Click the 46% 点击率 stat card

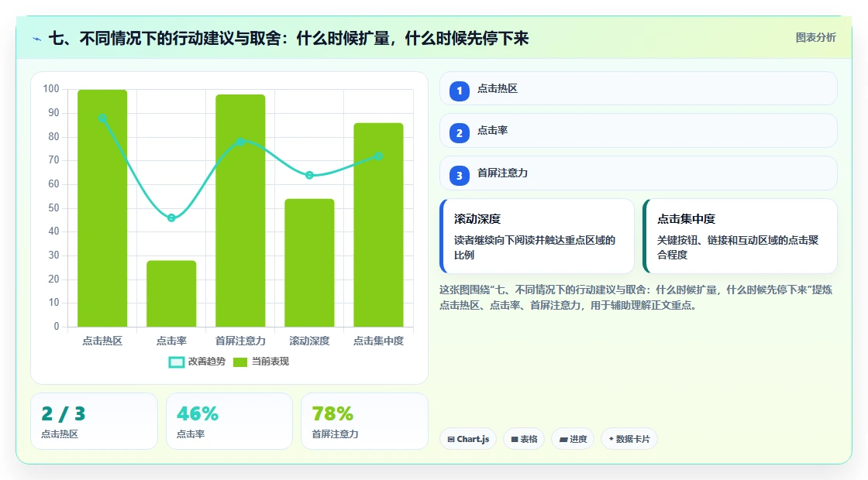[229, 421]
